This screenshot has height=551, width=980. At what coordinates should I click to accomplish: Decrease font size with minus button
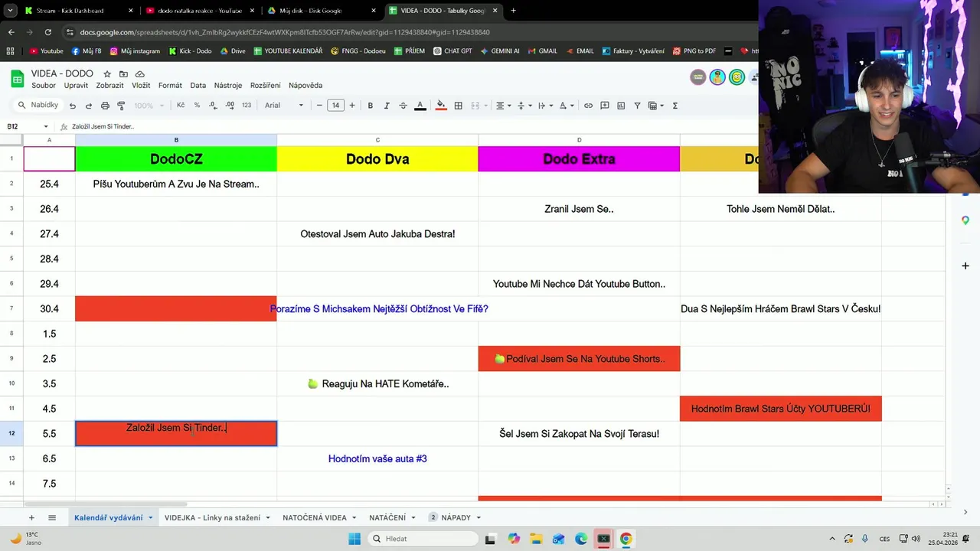[x=319, y=106]
